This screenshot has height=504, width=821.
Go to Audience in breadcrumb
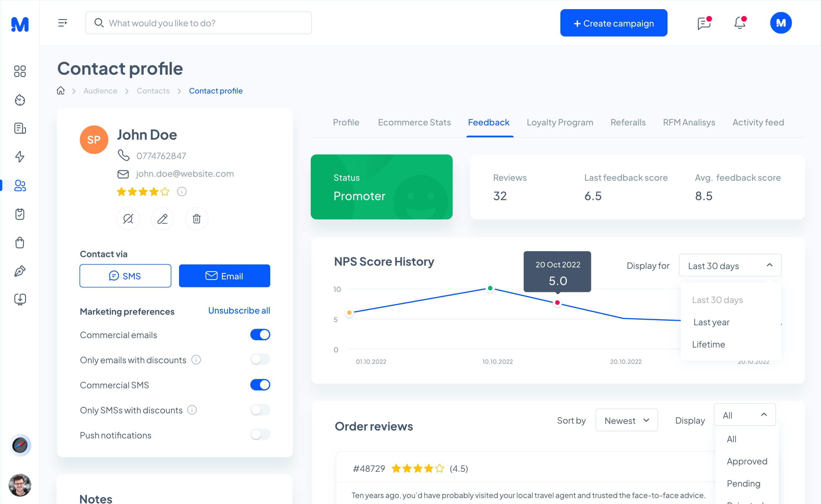click(x=100, y=91)
